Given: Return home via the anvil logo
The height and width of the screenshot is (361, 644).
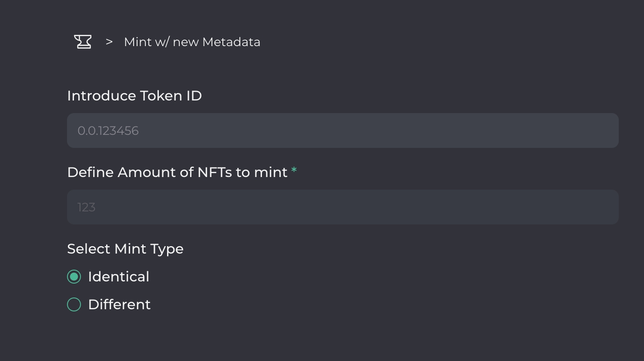Looking at the screenshot, I should (x=83, y=42).
